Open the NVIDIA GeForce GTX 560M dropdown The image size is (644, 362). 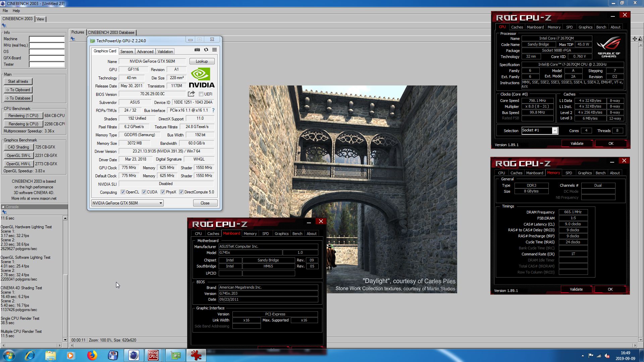tap(127, 203)
